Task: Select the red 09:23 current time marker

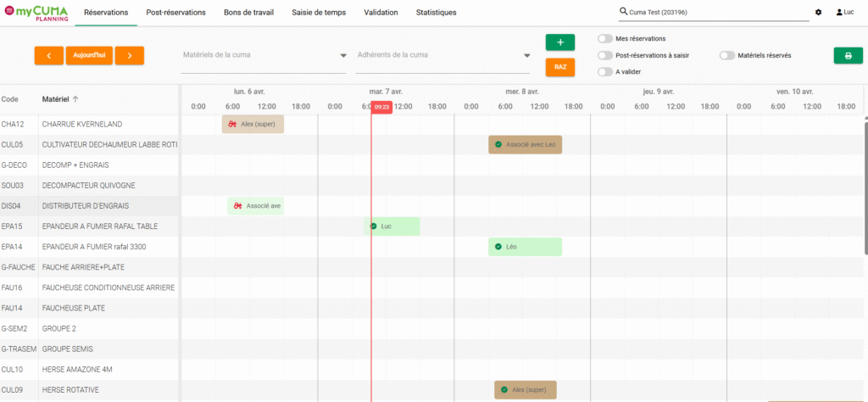Action: pyautogui.click(x=381, y=107)
